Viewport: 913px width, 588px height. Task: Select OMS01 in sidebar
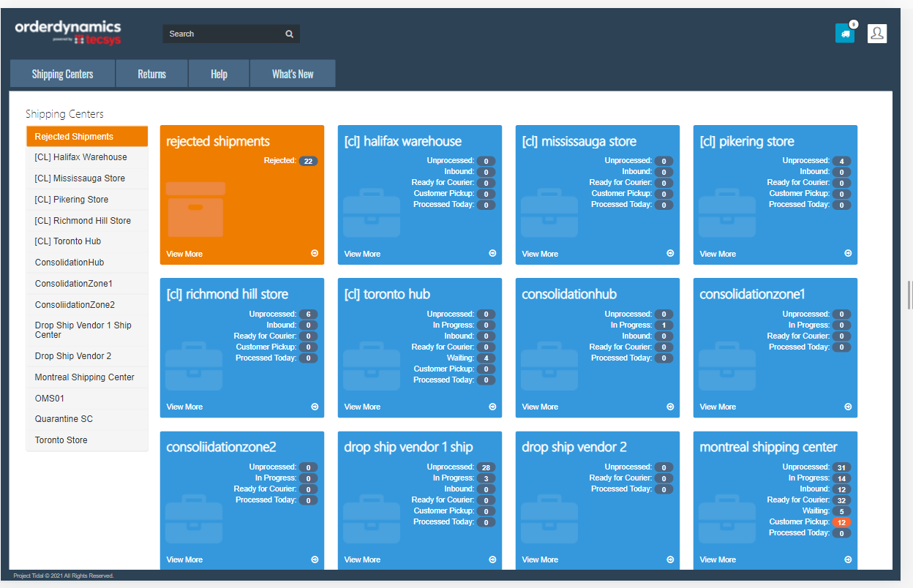click(87, 399)
